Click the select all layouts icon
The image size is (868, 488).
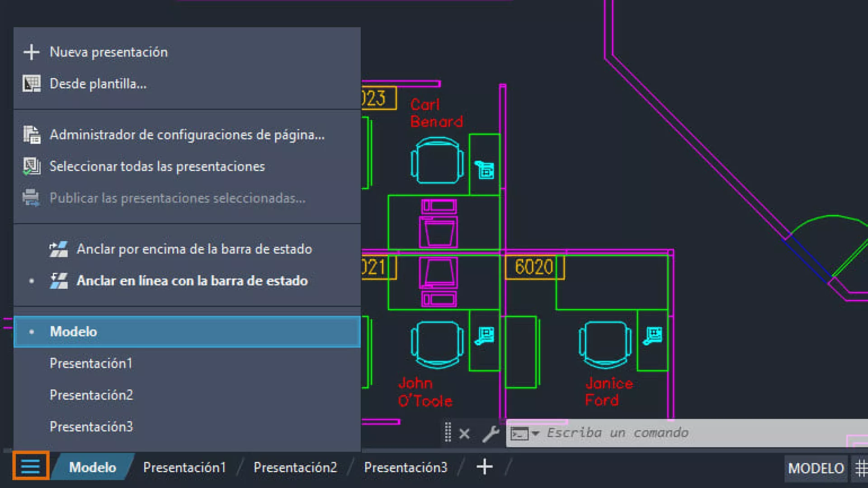pyautogui.click(x=31, y=166)
